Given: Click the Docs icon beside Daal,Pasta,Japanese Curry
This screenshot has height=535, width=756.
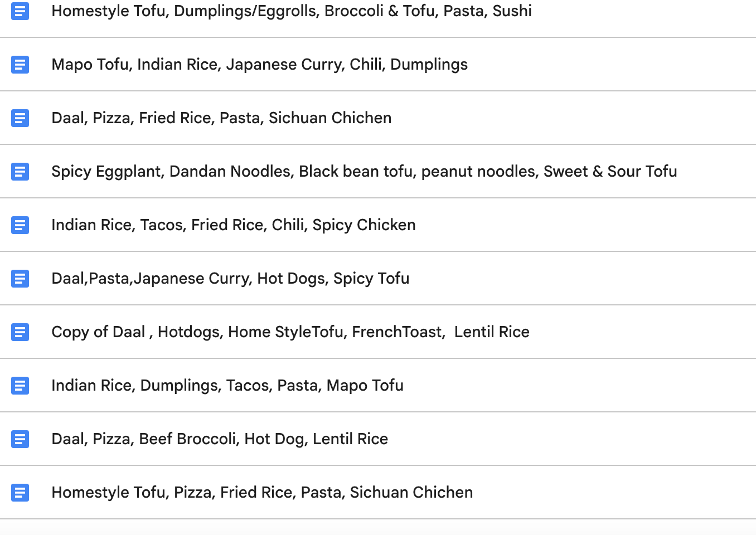Looking at the screenshot, I should [20, 279].
